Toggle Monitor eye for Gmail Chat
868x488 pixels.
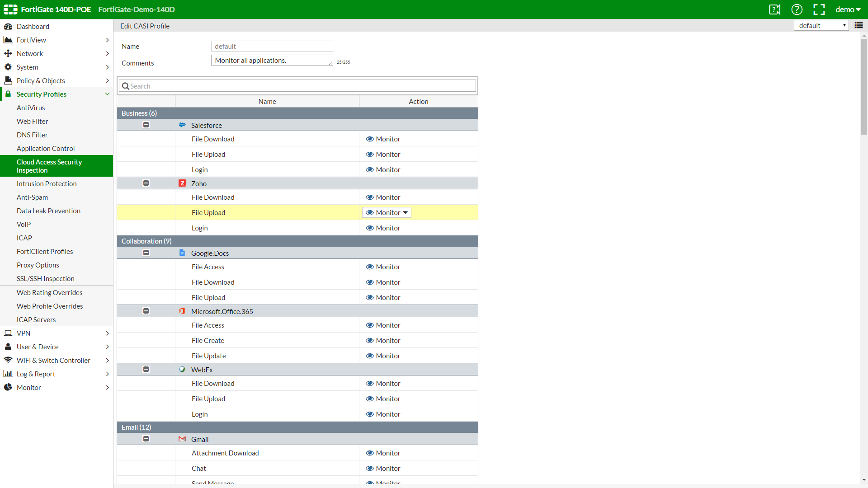click(370, 469)
